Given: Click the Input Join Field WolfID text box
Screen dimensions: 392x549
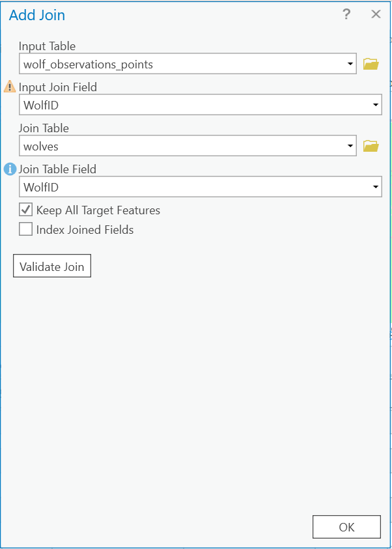Looking at the screenshot, I should click(x=189, y=105).
